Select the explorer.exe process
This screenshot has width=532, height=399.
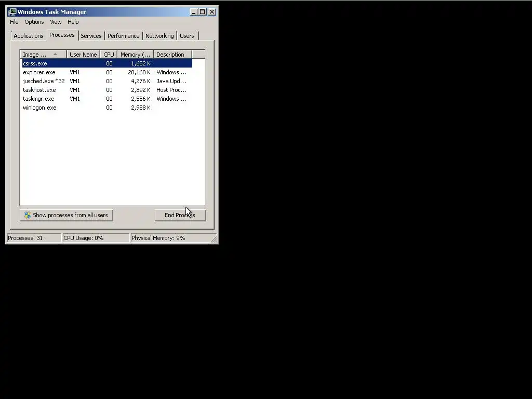point(107,72)
